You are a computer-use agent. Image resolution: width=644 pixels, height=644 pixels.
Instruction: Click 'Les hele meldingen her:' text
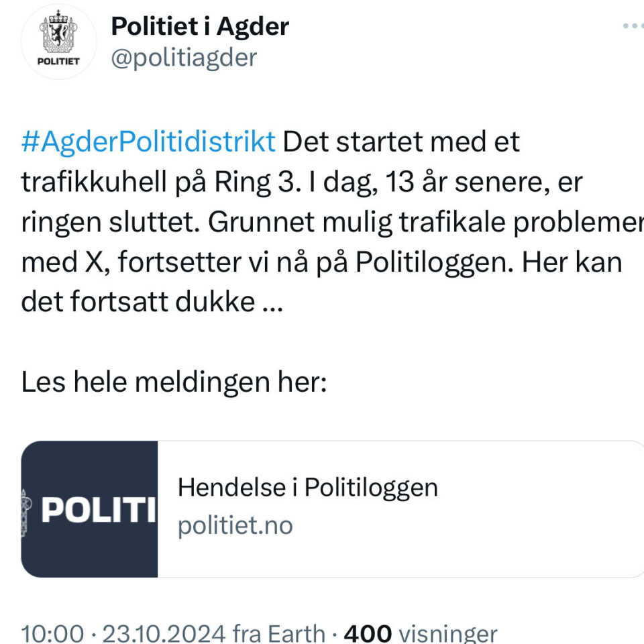tap(174, 383)
